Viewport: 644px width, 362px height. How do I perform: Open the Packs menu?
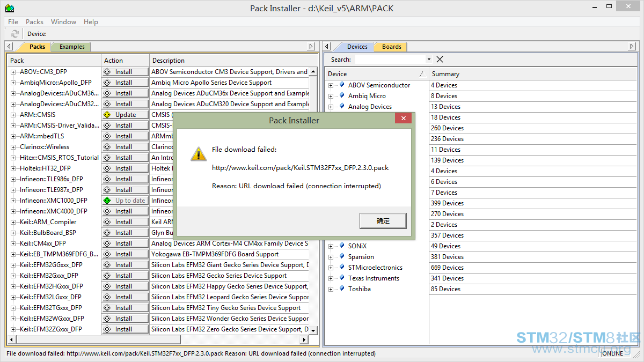(34, 22)
